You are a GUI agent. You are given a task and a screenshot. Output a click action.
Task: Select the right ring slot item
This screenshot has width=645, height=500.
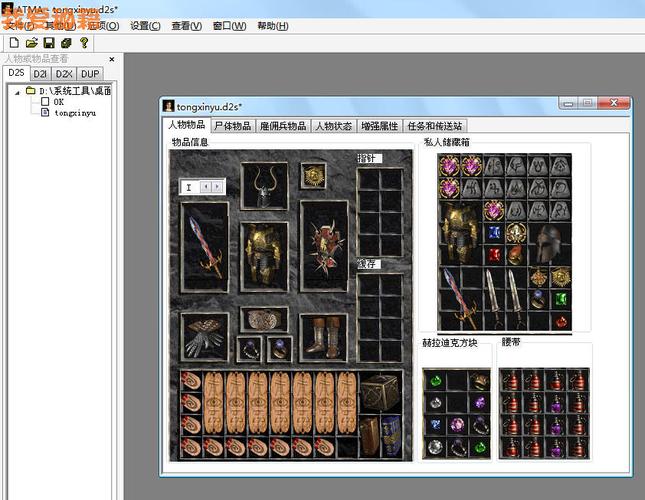(x=279, y=349)
